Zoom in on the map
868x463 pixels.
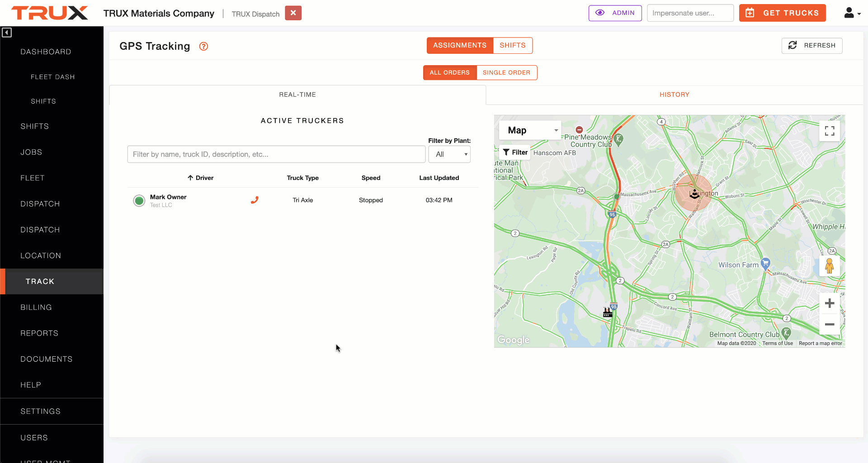pyautogui.click(x=830, y=303)
